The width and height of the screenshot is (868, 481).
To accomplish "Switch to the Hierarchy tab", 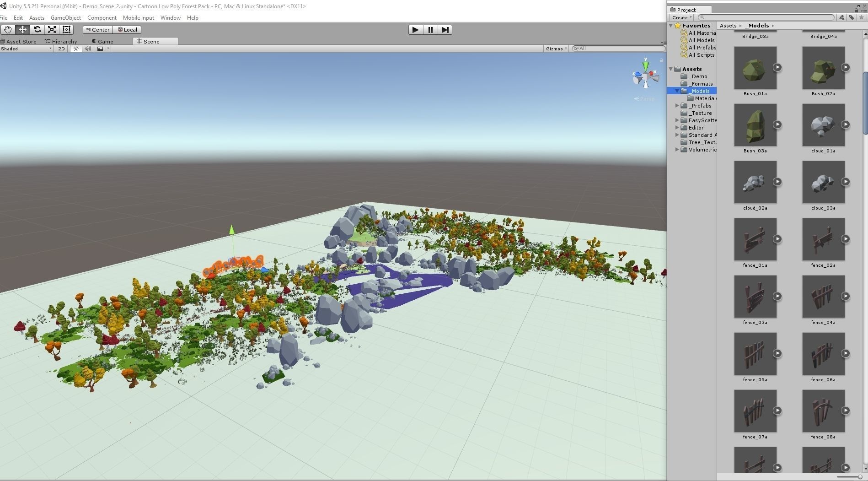I will (x=62, y=41).
